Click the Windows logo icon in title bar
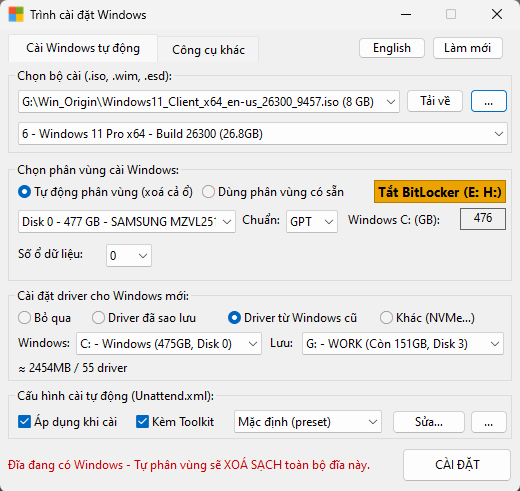520x491 pixels. point(16,15)
